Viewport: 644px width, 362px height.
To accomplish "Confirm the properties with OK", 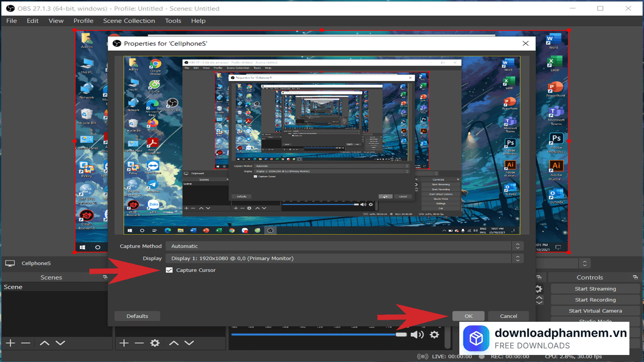I will point(468,316).
